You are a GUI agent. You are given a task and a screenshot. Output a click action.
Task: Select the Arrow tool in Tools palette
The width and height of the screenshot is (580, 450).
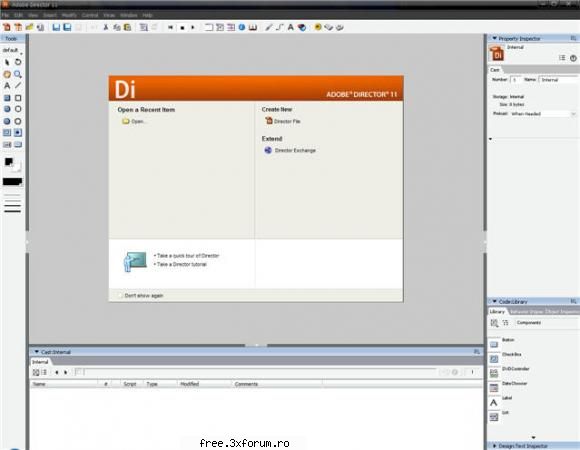7,62
